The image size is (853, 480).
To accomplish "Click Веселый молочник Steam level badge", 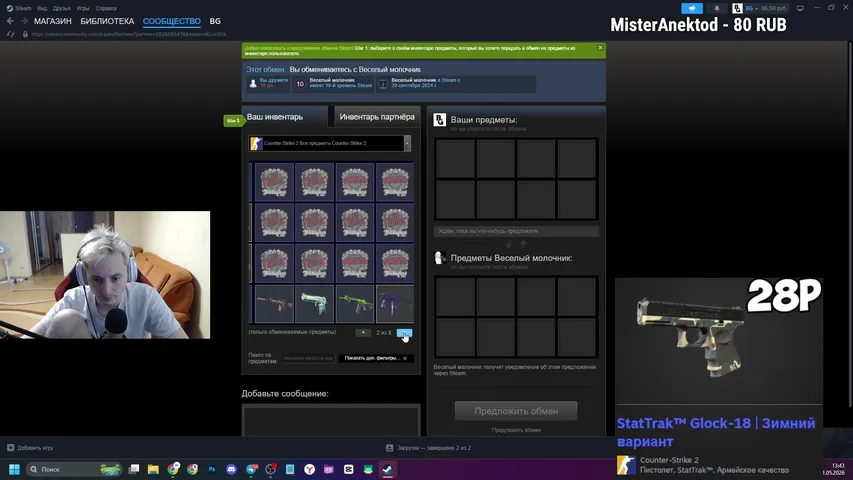I will [300, 84].
